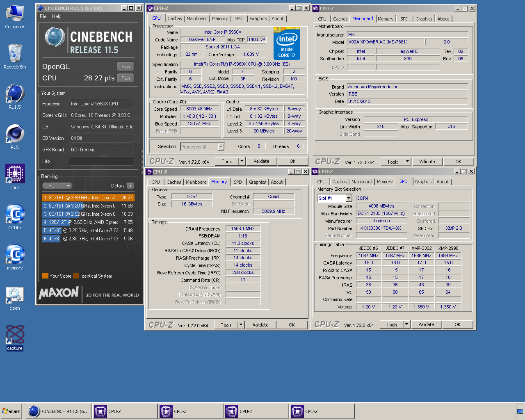Select the AMD Opteron 7.95 ranking row
The height and width of the screenshot is (420, 525).
point(88,222)
